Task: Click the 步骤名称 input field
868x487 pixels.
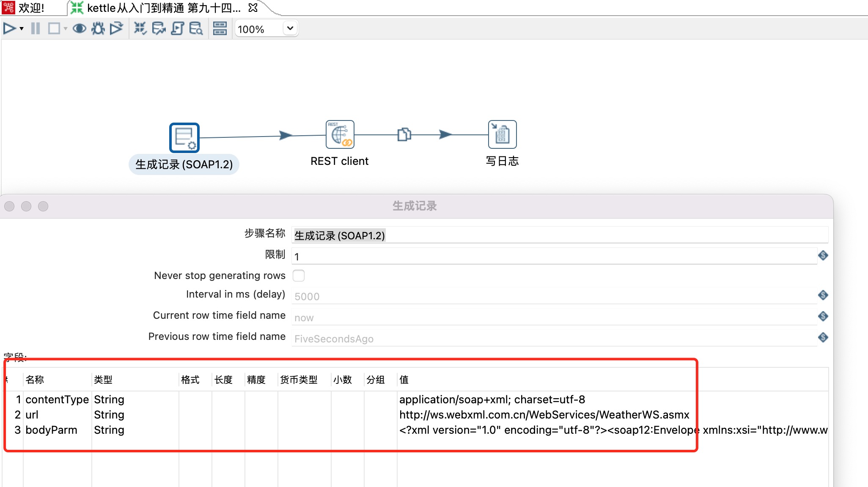Action: [x=558, y=235]
